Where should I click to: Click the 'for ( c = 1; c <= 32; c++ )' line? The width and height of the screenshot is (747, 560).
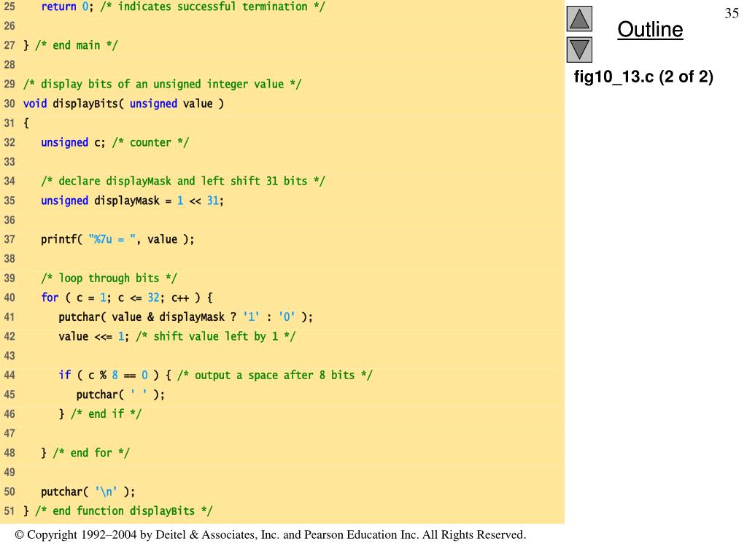coord(127,297)
